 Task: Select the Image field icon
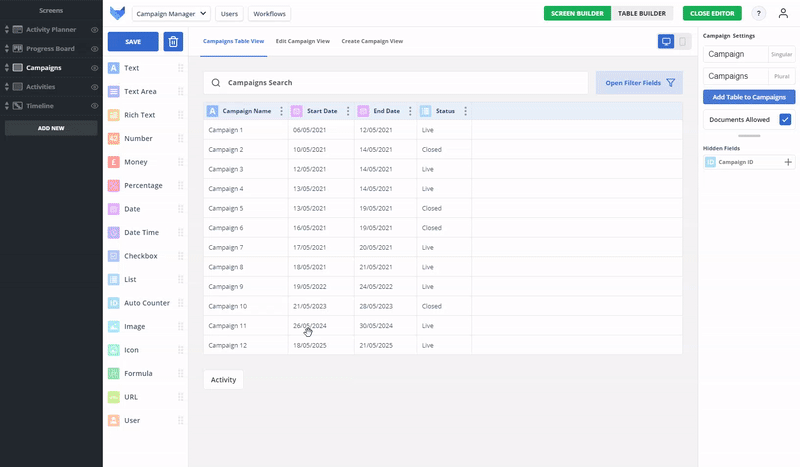coord(114,326)
